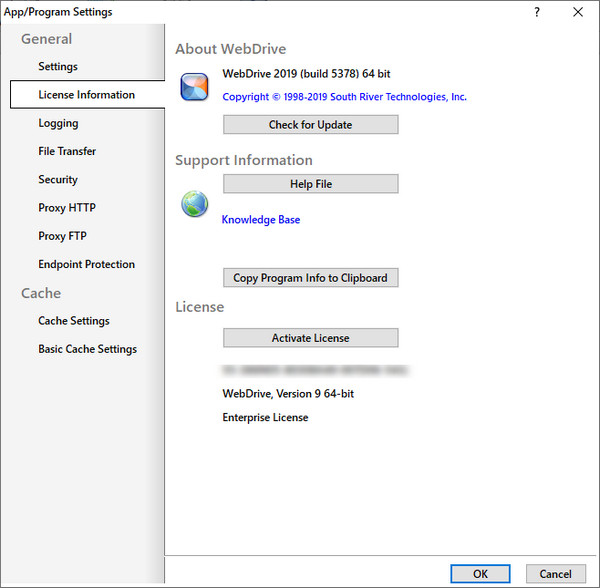Open File Transfer settings
Viewport: 600px width, 588px height.
[67, 151]
